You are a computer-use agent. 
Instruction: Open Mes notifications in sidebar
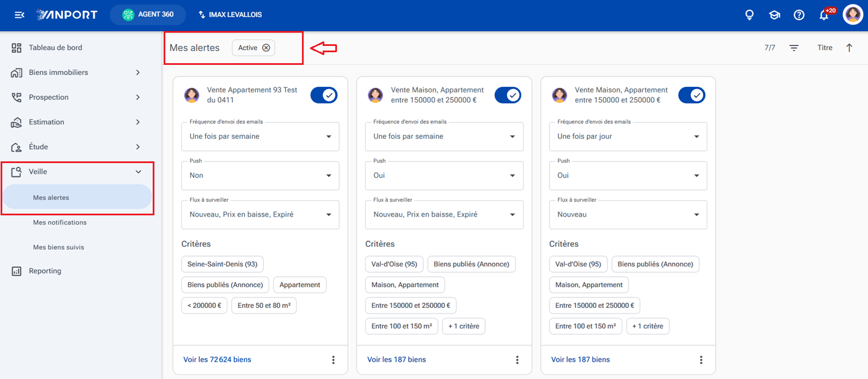pos(76,222)
